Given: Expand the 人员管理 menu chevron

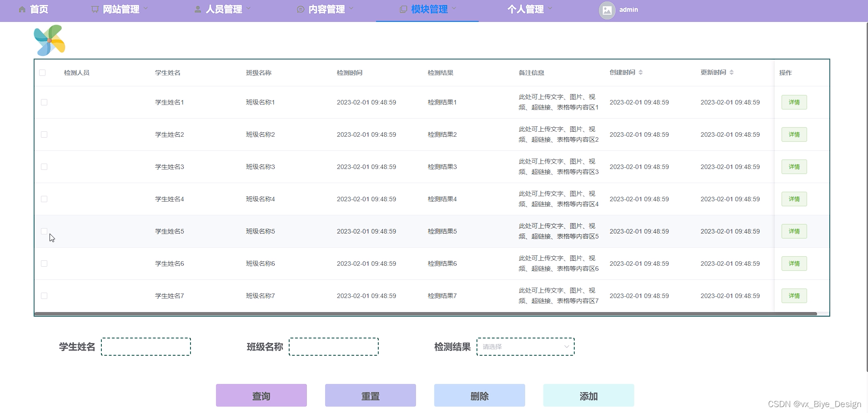Looking at the screenshot, I should click(x=249, y=8).
